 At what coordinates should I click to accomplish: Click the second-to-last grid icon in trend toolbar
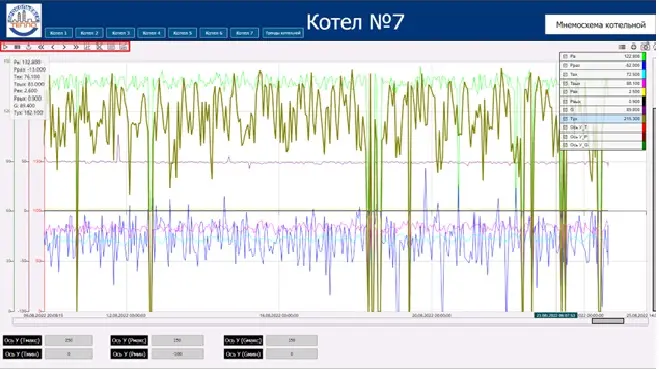(111, 47)
